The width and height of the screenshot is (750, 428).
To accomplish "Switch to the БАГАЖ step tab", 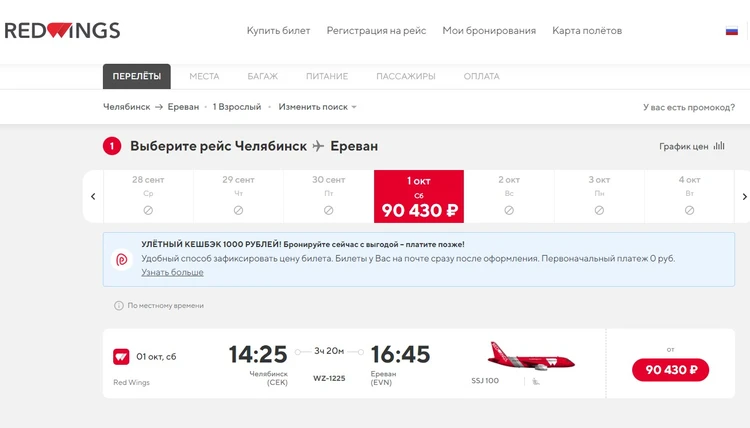I will coord(263,77).
